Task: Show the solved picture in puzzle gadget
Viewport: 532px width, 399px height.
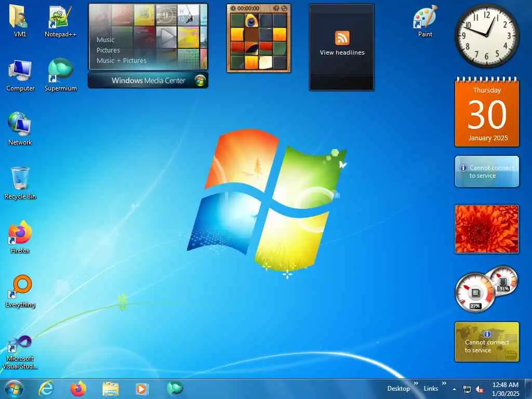Action: tap(276, 8)
